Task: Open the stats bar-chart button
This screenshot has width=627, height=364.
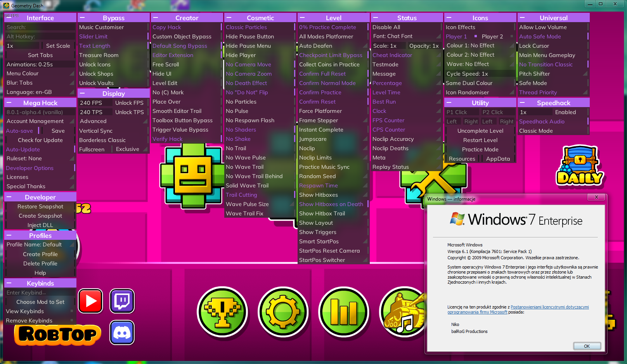Action: coord(344,312)
